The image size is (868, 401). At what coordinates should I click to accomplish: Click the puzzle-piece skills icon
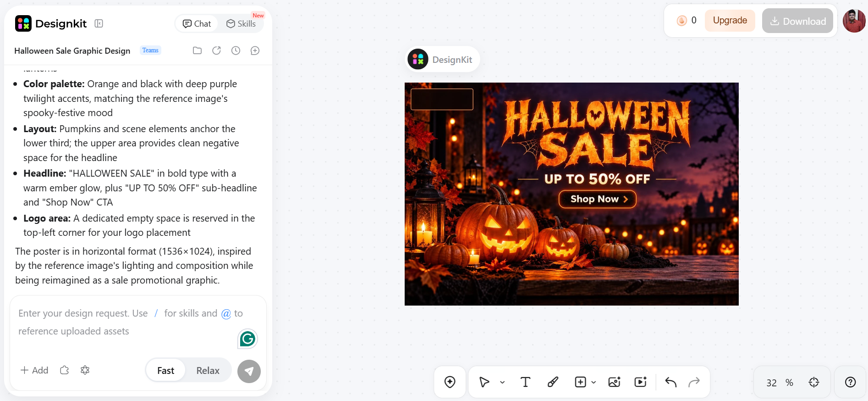tap(65, 370)
